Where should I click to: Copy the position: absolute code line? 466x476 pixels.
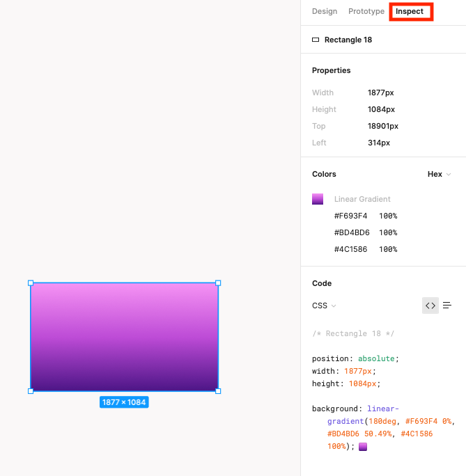(355, 358)
